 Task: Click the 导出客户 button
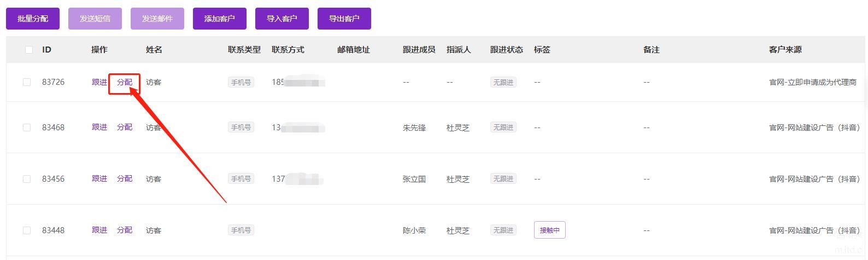coord(344,19)
